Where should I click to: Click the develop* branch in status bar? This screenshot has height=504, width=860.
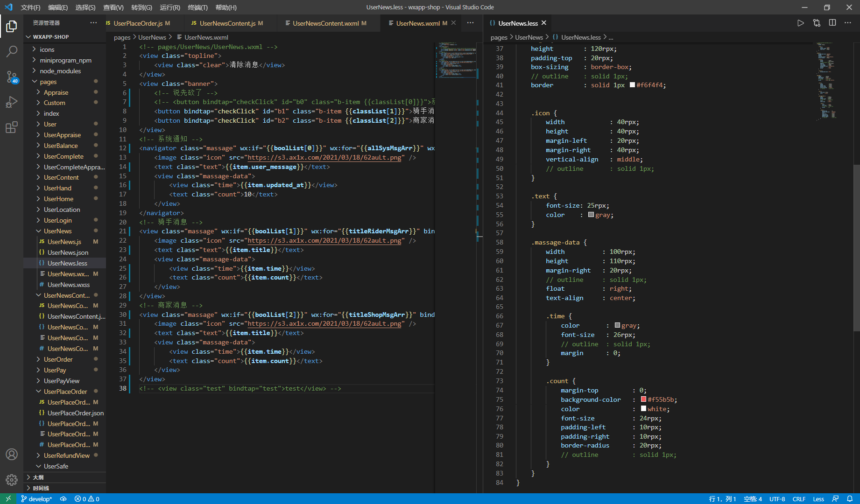36,499
